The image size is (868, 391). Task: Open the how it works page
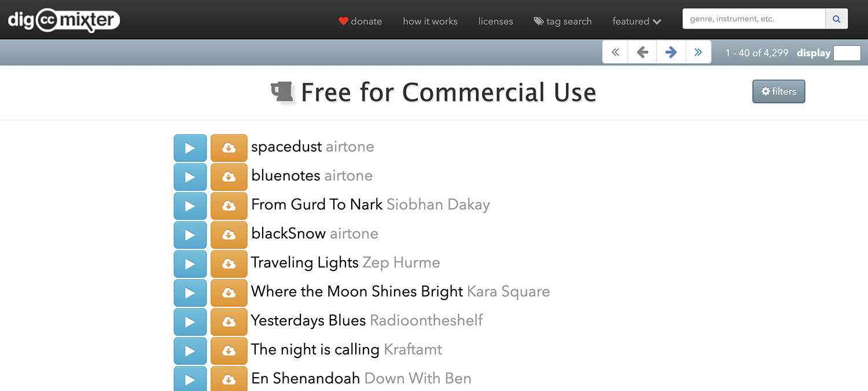[x=430, y=21]
